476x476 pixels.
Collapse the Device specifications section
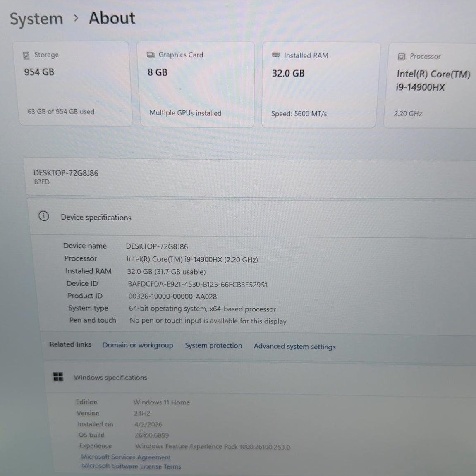(x=252, y=218)
